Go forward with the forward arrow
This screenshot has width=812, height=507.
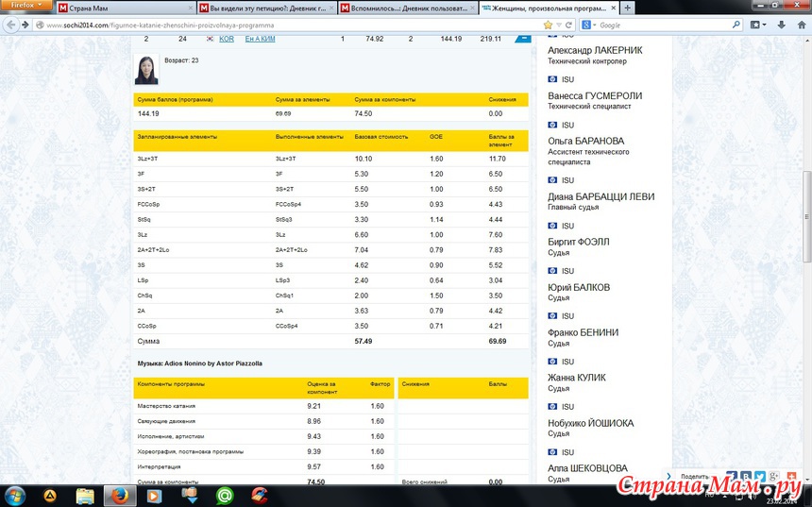[x=25, y=25]
